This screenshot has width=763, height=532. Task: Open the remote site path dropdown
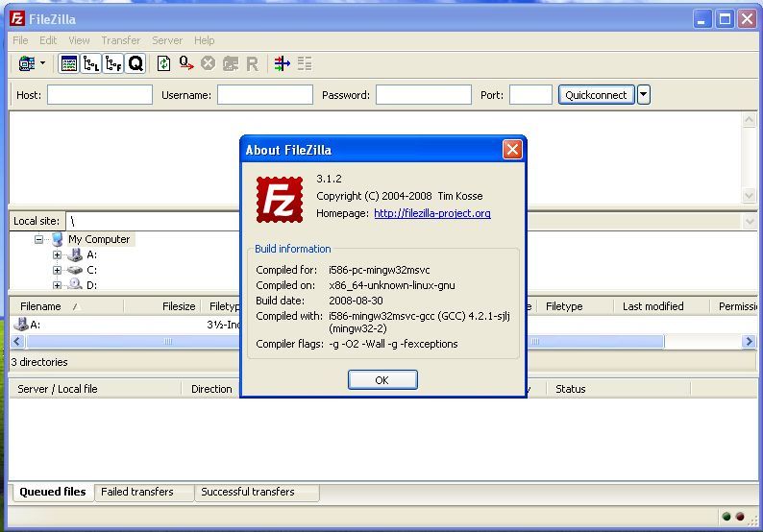749,222
